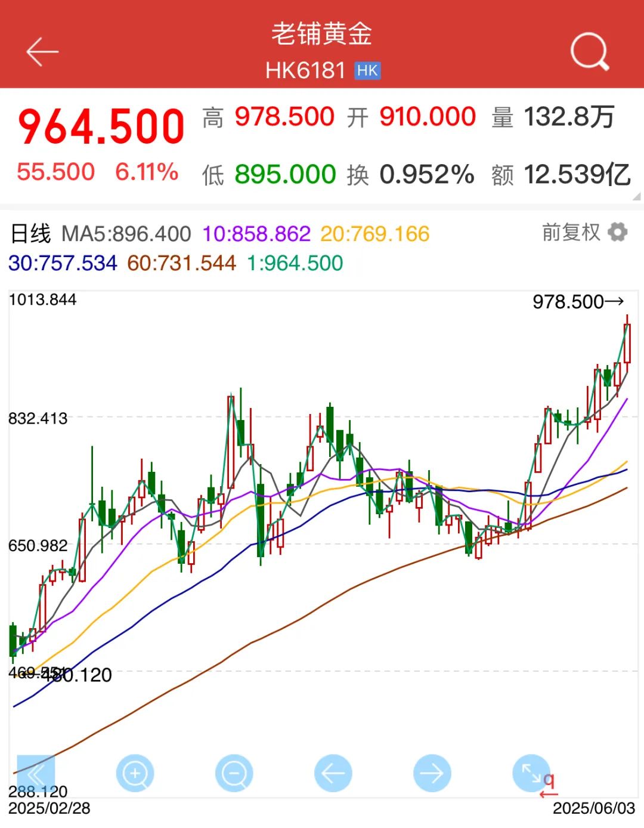Toggle fullscreen chart view
This screenshot has height=828, width=644.
531,774
